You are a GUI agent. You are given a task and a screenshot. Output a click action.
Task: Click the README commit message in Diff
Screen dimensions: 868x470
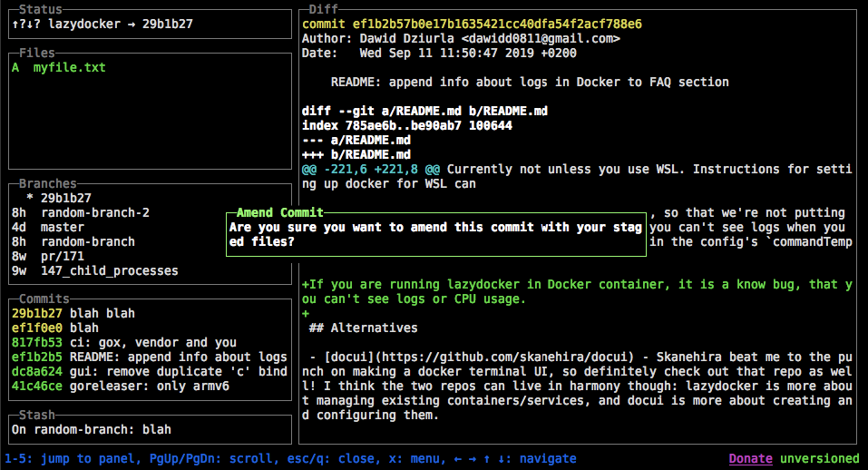click(530, 82)
